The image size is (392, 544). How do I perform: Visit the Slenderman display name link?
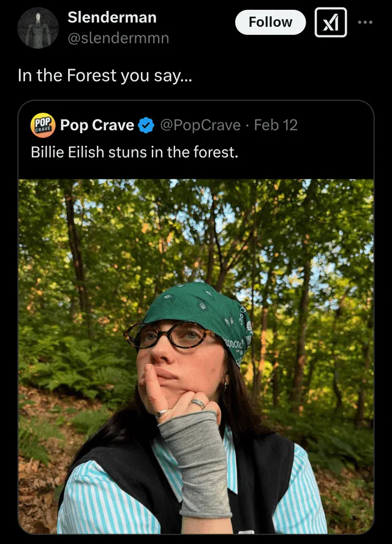[111, 17]
